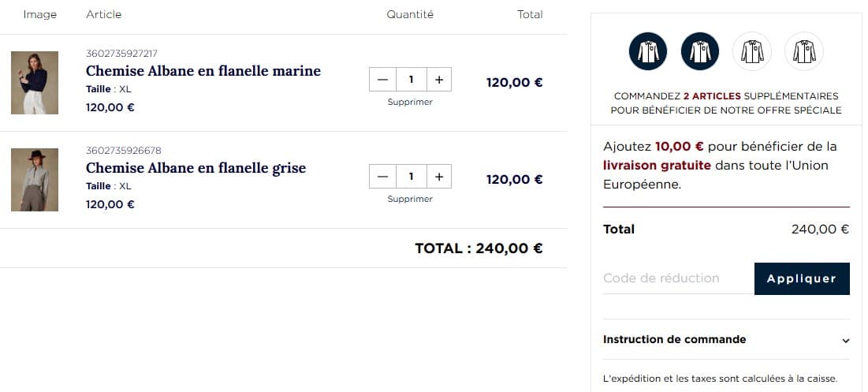The image size is (868, 392).
Task: Click the quantity field of grise shirt
Action: [x=411, y=177]
